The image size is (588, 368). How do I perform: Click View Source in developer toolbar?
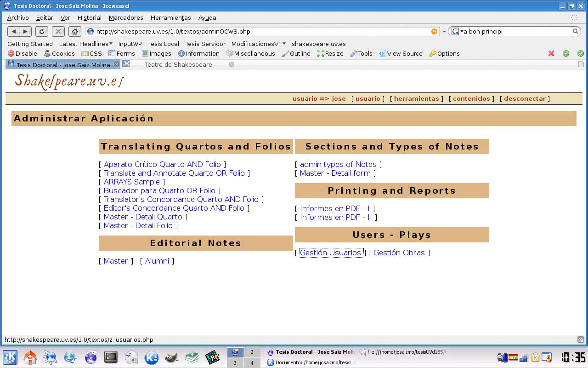point(401,53)
